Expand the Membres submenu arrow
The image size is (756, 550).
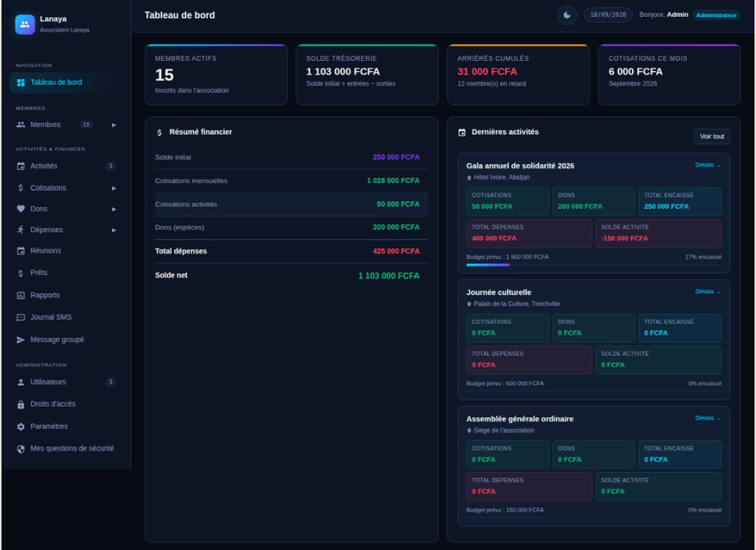114,125
